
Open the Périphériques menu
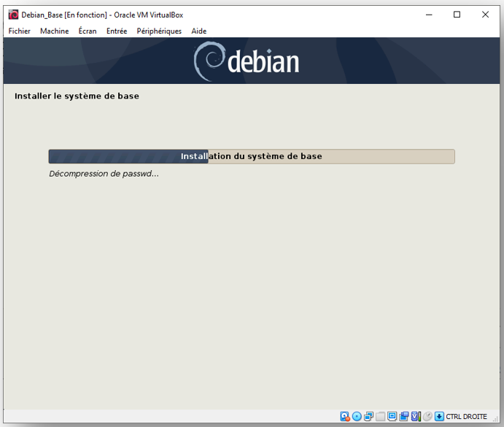tap(159, 31)
